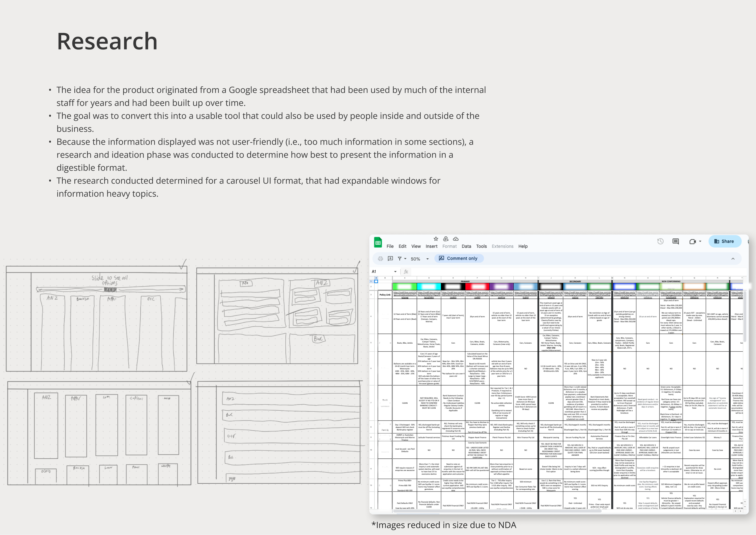Open the comments panel icon
The image size is (756, 535).
pos(676,242)
